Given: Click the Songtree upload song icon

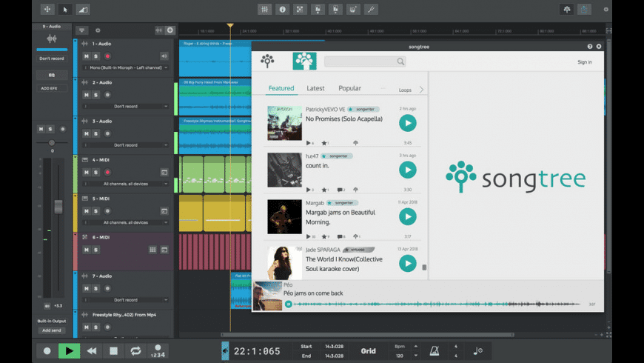Looking at the screenshot, I should pyautogui.click(x=304, y=61).
